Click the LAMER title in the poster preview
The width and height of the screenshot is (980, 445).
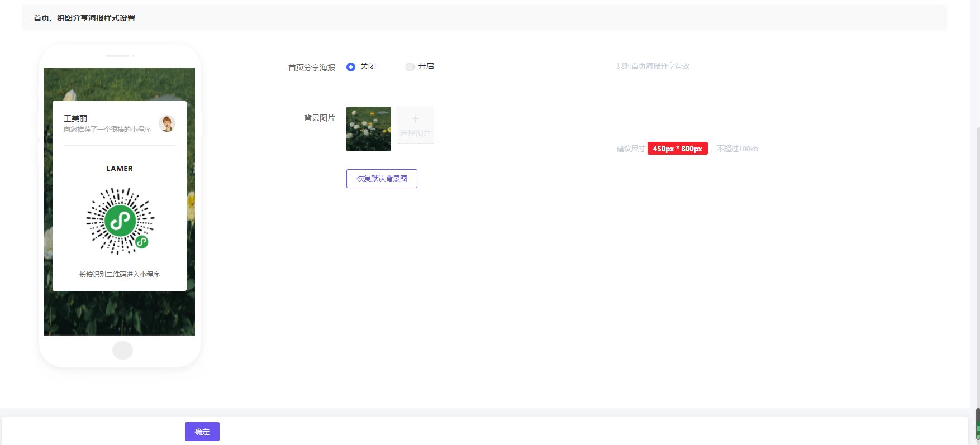120,169
